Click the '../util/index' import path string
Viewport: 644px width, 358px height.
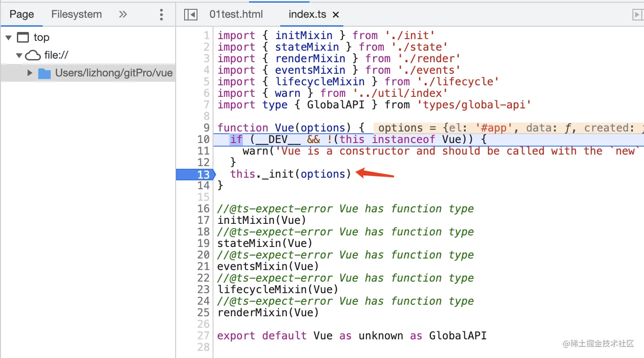(x=400, y=93)
